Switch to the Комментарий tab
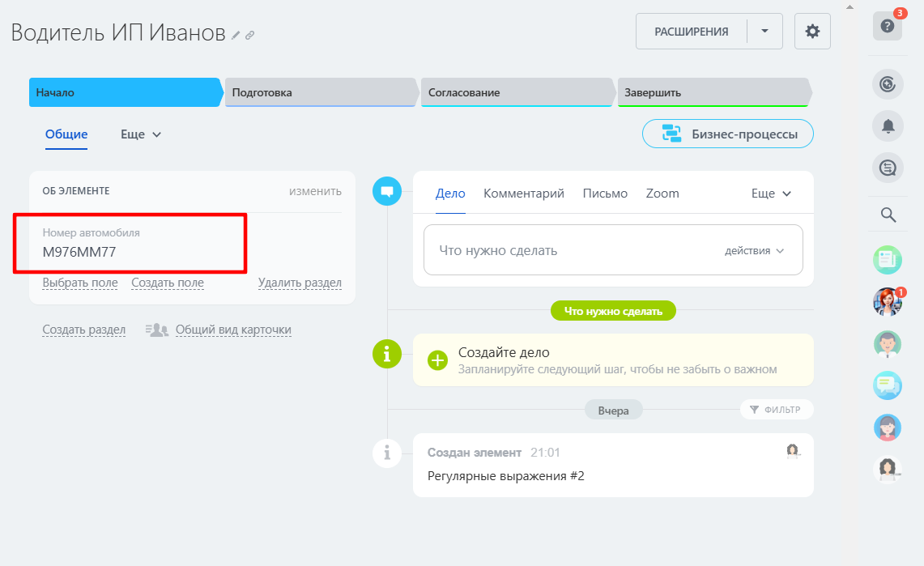This screenshot has height=566, width=924. [x=523, y=193]
